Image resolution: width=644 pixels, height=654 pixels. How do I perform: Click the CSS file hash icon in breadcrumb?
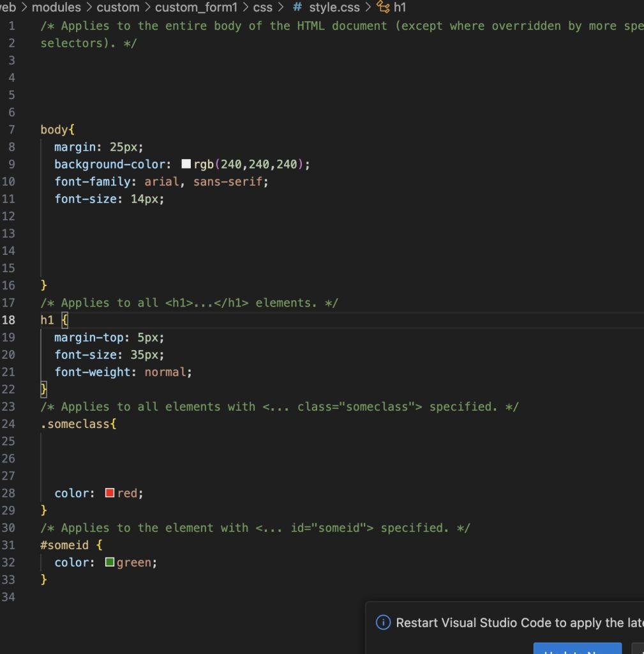point(297,7)
